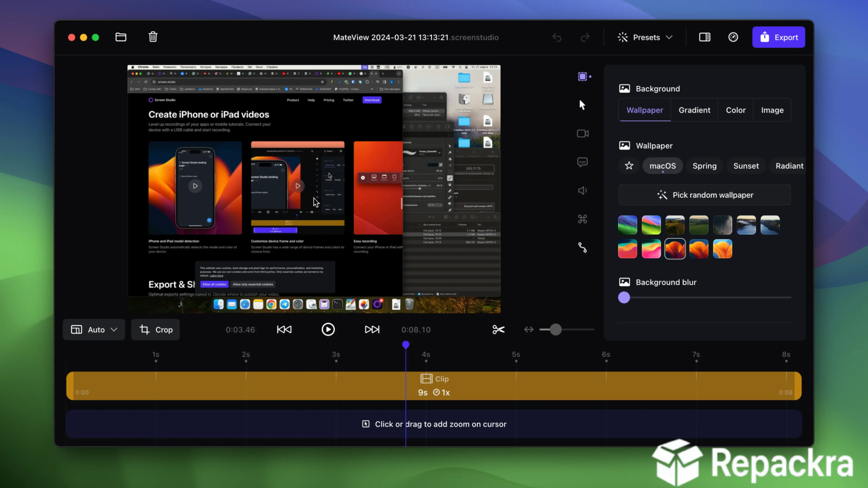Switch to the Image tab
868x488 pixels.
tap(772, 110)
